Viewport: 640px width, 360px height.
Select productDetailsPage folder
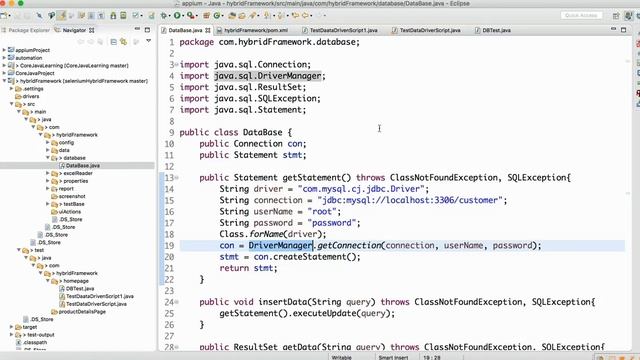[82, 311]
